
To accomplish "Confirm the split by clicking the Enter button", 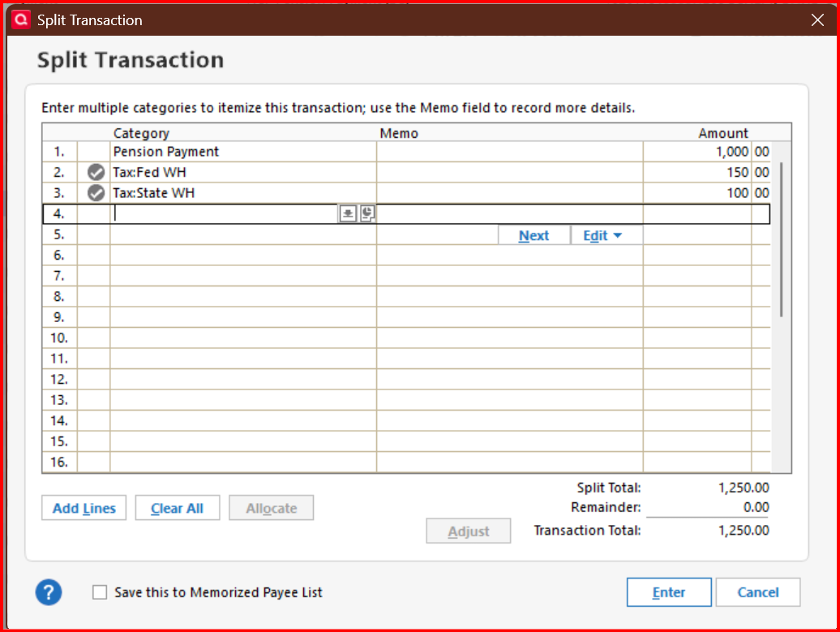I will pyautogui.click(x=669, y=592).
